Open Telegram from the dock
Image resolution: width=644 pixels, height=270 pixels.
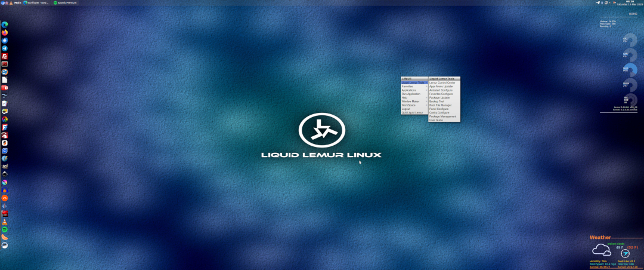point(5,48)
